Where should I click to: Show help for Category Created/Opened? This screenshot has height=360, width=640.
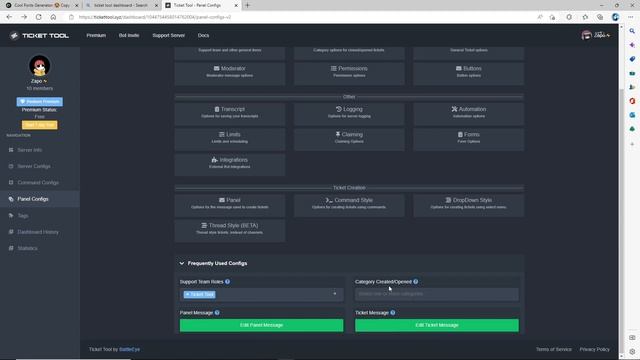tap(416, 282)
